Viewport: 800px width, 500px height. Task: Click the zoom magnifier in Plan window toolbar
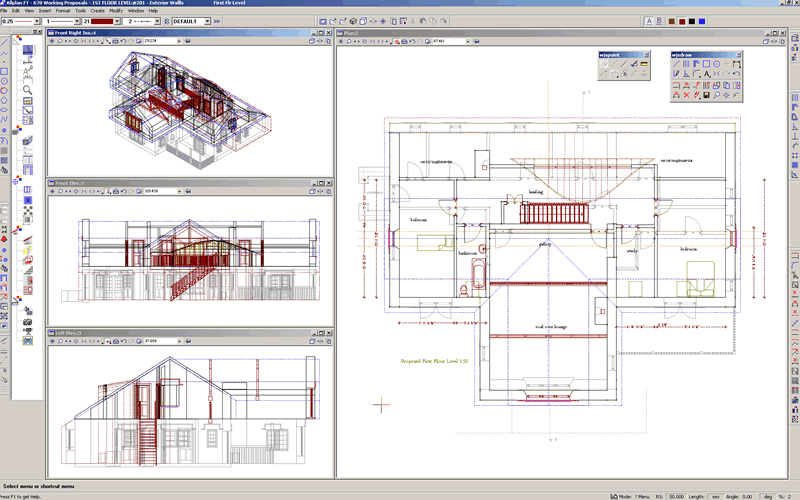point(349,41)
